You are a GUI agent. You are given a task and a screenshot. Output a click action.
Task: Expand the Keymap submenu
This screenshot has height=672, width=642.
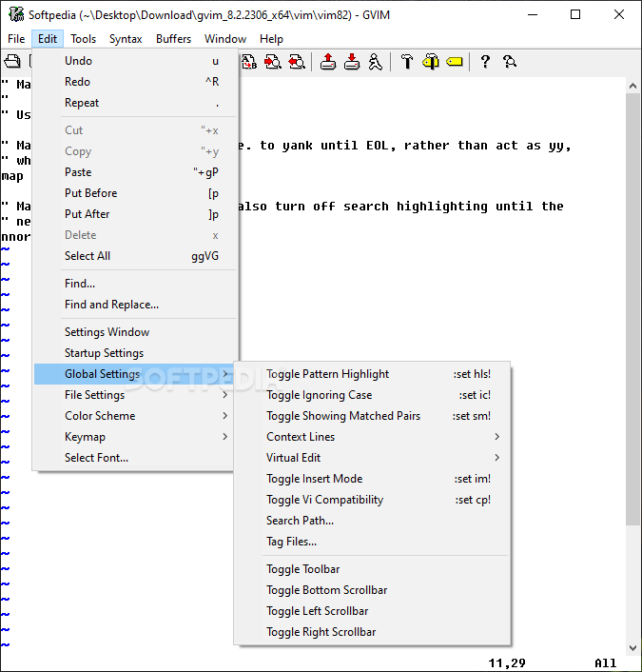135,437
